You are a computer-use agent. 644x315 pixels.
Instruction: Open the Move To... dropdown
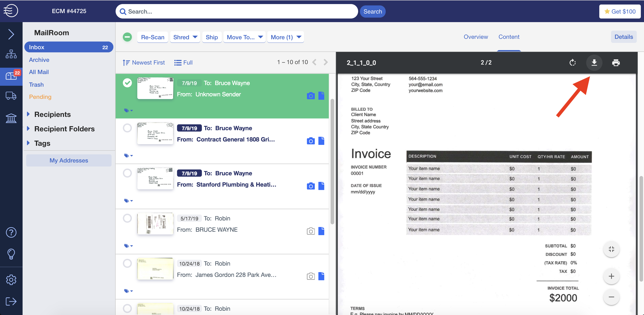click(x=245, y=37)
